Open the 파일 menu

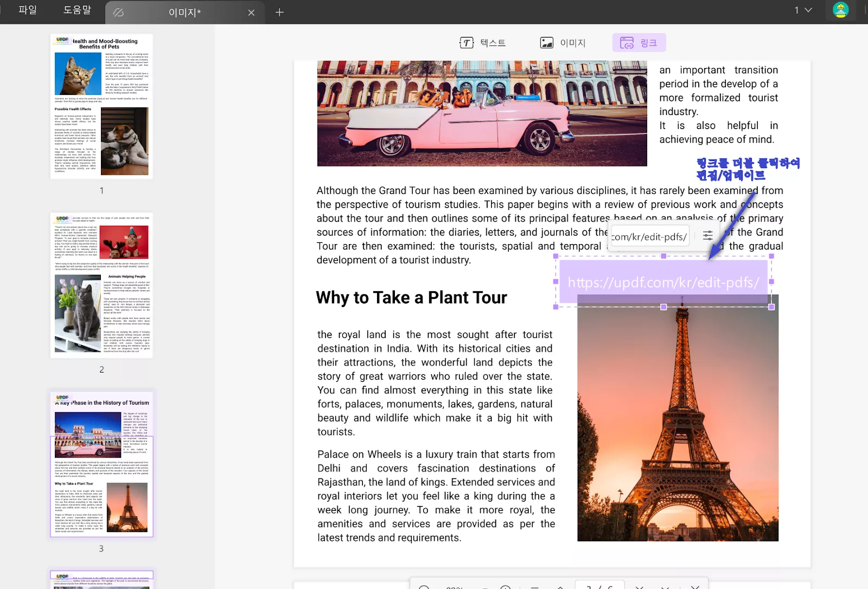[x=28, y=10]
